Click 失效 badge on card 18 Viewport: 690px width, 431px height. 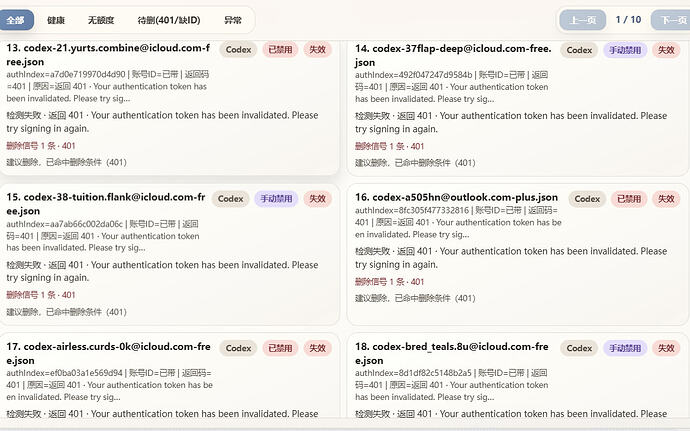pyautogui.click(x=666, y=348)
